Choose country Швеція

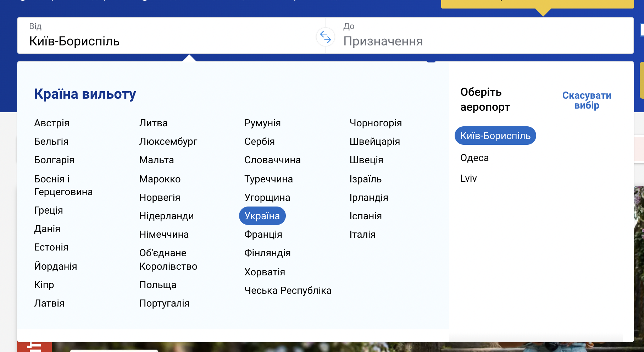tap(367, 160)
